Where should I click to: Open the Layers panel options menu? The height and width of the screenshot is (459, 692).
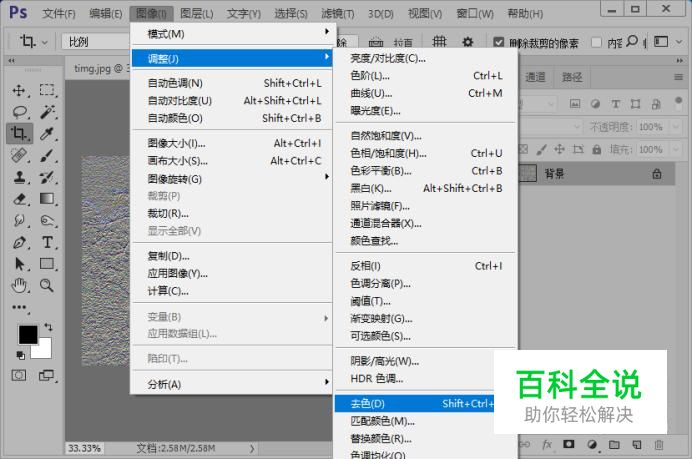coord(679,78)
